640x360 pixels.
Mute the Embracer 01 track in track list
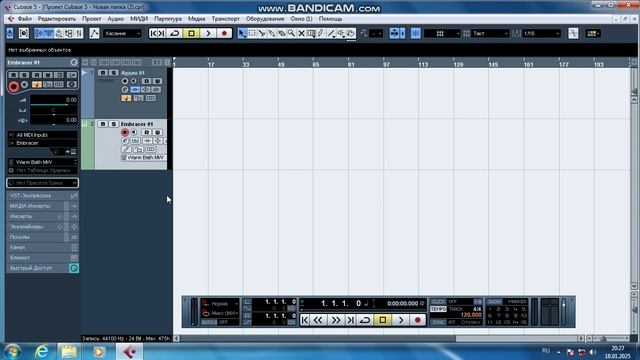click(x=103, y=124)
